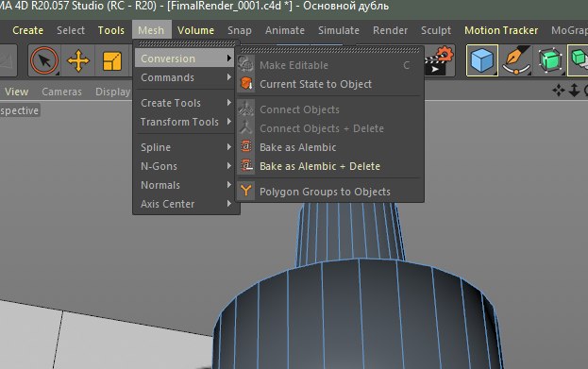This screenshot has height=369, width=588.
Task: Expand the Normals submenu
Action: [x=185, y=185]
